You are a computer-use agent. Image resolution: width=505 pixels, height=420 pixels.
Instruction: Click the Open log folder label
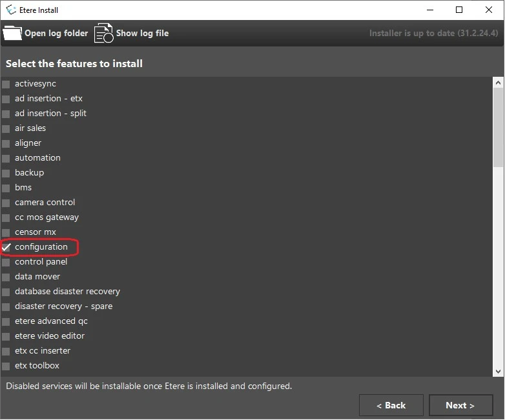coord(56,33)
